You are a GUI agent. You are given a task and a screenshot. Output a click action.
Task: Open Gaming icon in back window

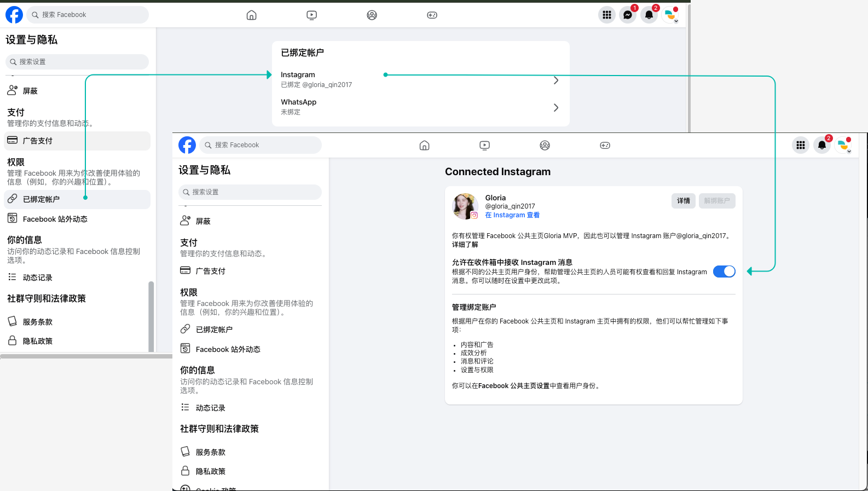pos(432,15)
